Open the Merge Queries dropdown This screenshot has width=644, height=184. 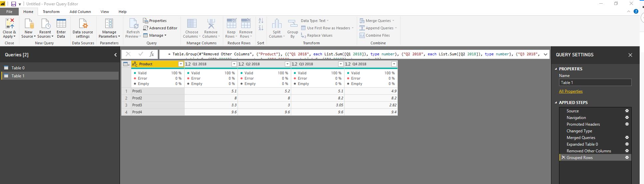(x=377, y=21)
